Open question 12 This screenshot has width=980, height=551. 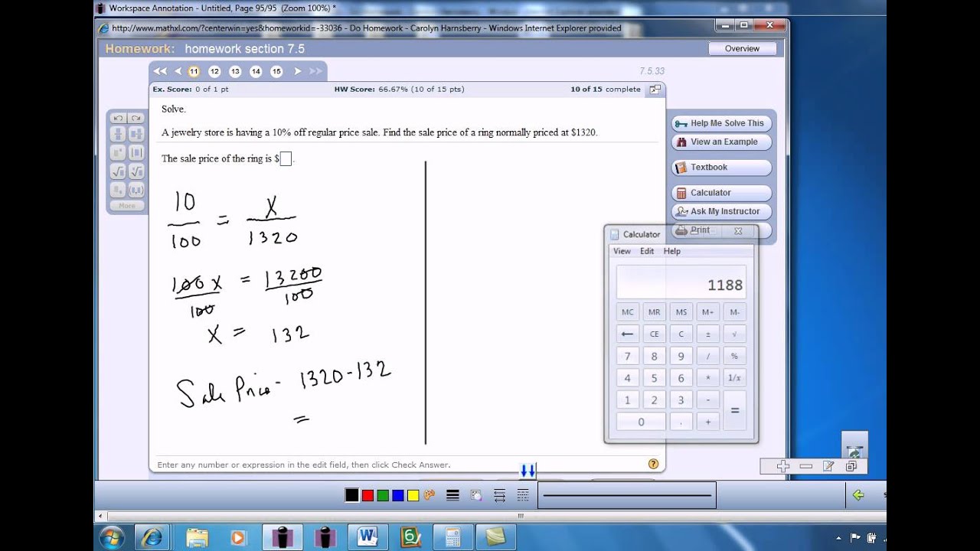click(x=214, y=71)
